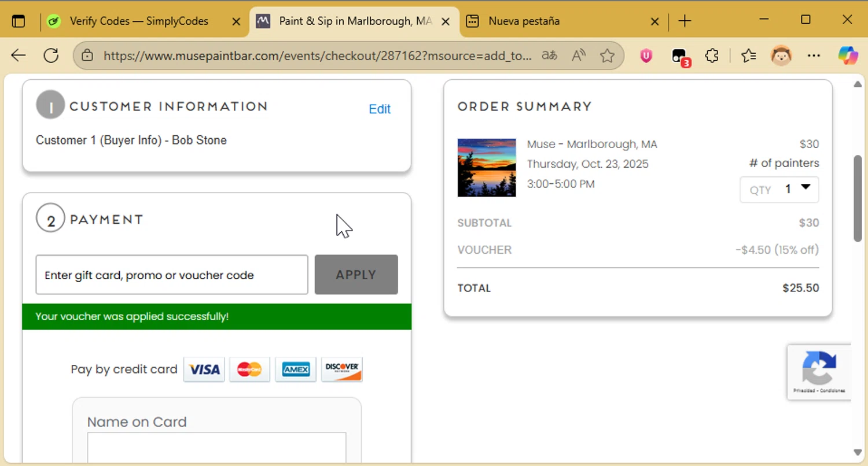Click the promo or voucher code field

172,275
